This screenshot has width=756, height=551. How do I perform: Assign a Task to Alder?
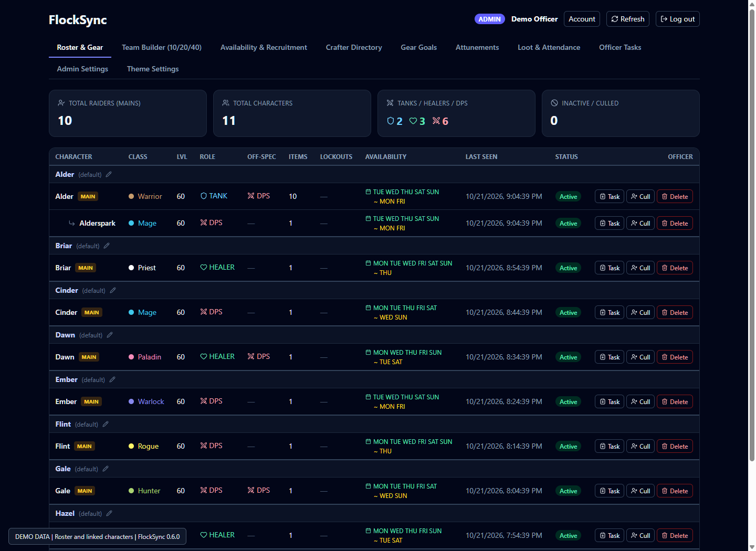pyautogui.click(x=610, y=196)
